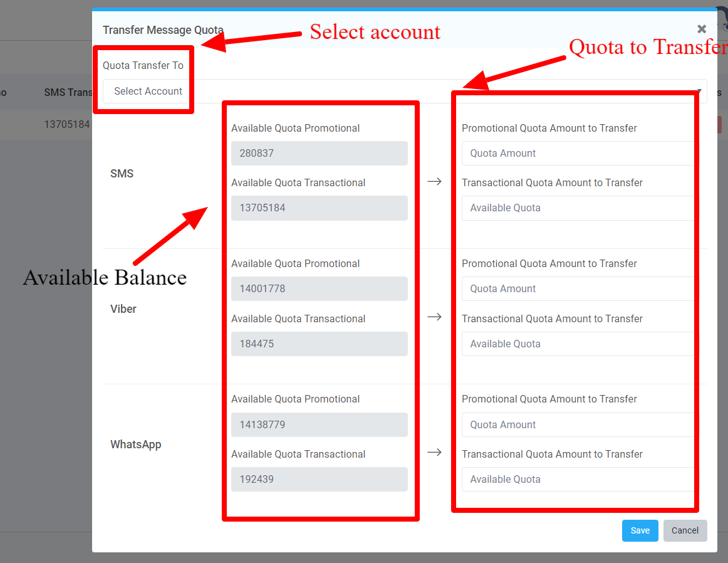
Task: Click SMS available promotional quota 280837 field
Action: [x=319, y=154]
